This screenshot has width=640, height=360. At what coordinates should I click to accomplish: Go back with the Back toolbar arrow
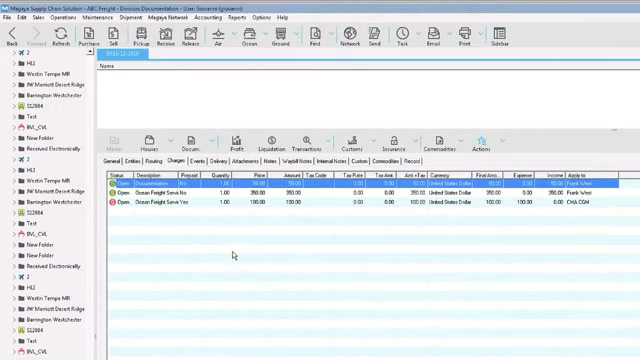click(12, 36)
